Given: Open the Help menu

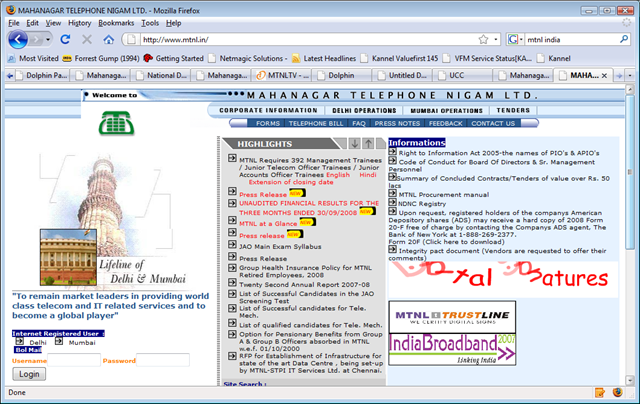Looking at the screenshot, I should 173,23.
